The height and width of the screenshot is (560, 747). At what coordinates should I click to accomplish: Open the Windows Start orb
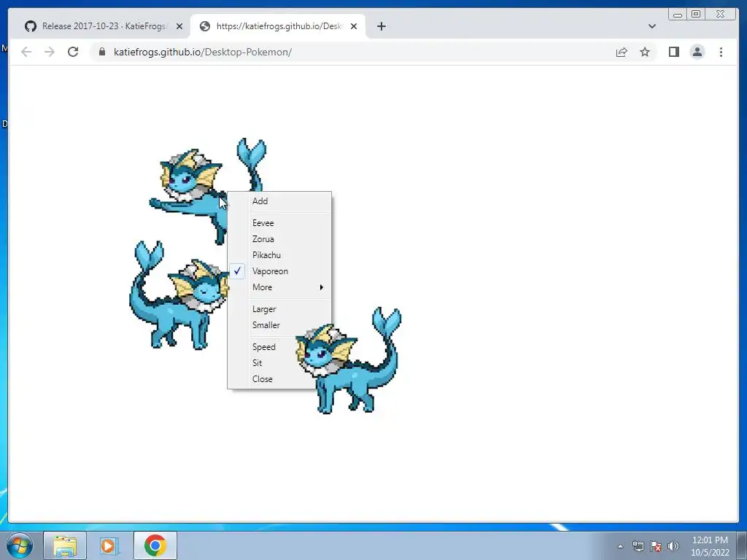[x=20, y=545]
